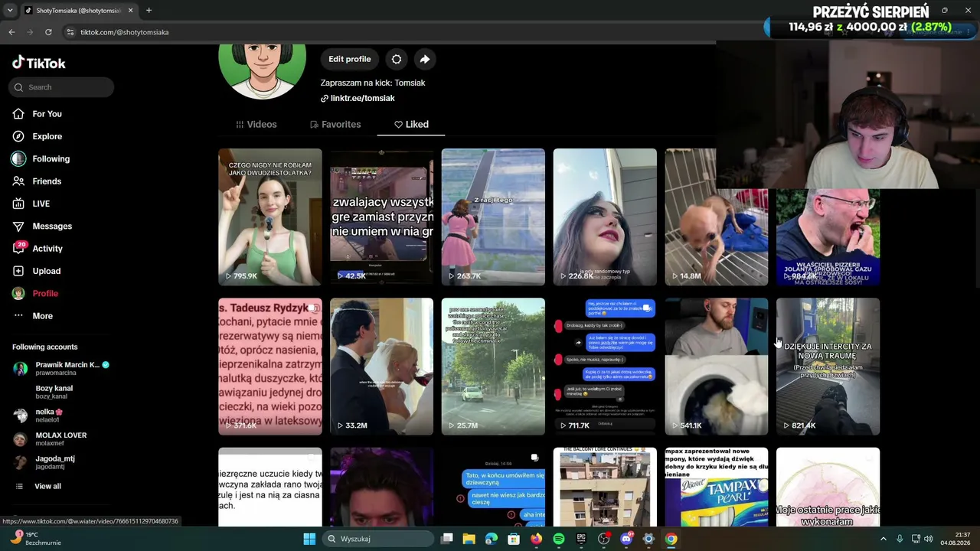Viewport: 980px width, 551px height.
Task: Open the Windows Start menu
Action: tap(309, 539)
